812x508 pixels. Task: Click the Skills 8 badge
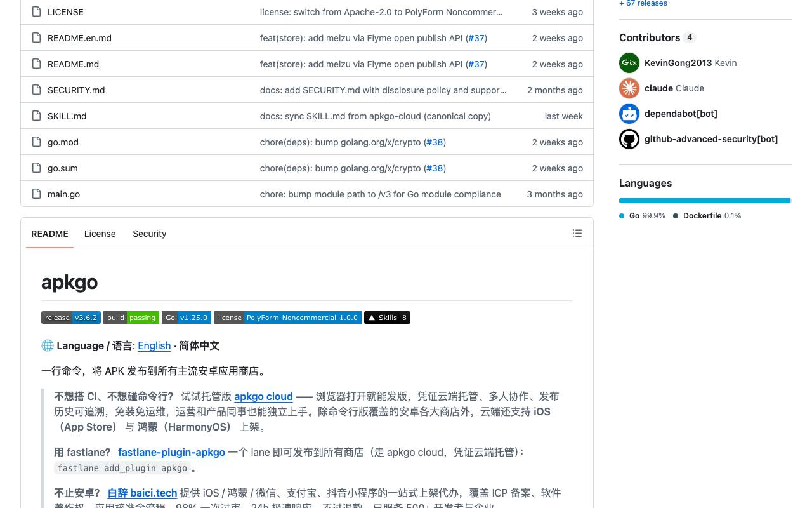[387, 317]
